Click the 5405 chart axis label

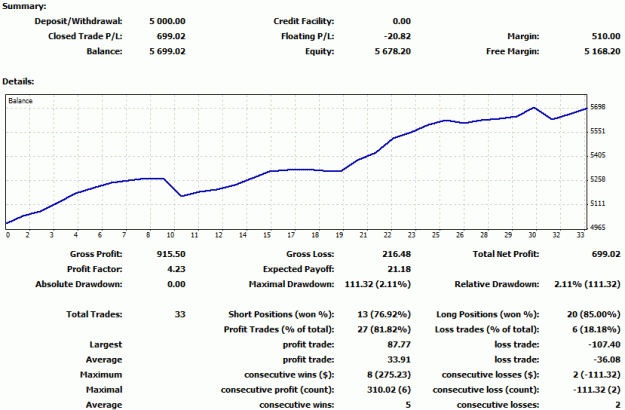pos(598,155)
